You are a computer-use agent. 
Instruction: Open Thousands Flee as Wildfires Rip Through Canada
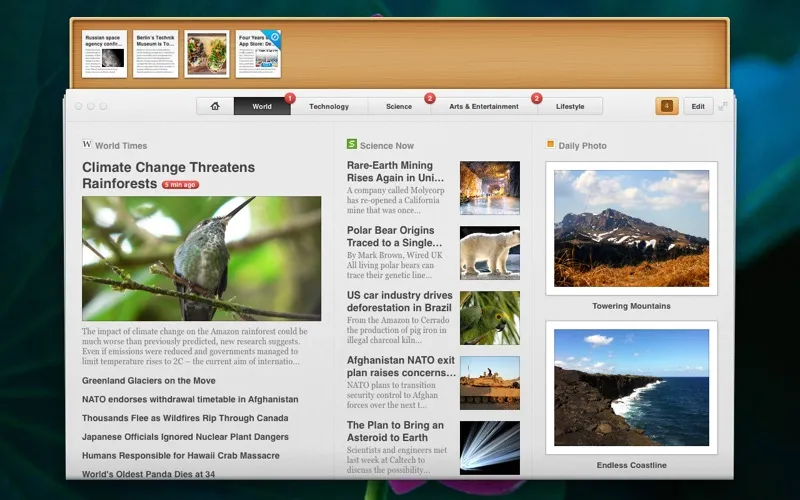[185, 418]
